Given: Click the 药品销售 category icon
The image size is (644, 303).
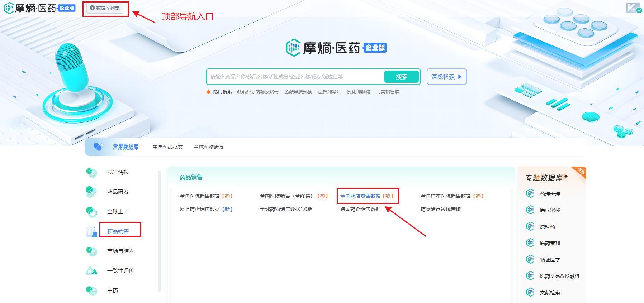Looking at the screenshot, I should [x=91, y=232].
